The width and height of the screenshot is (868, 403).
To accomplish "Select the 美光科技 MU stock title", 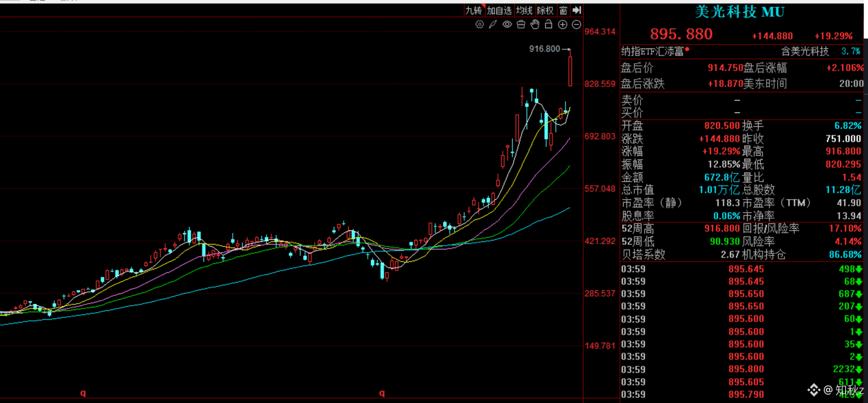I will click(x=740, y=12).
